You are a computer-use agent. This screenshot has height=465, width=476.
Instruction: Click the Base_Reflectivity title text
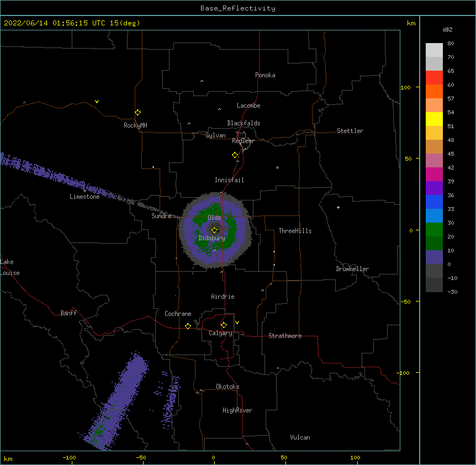point(238,8)
